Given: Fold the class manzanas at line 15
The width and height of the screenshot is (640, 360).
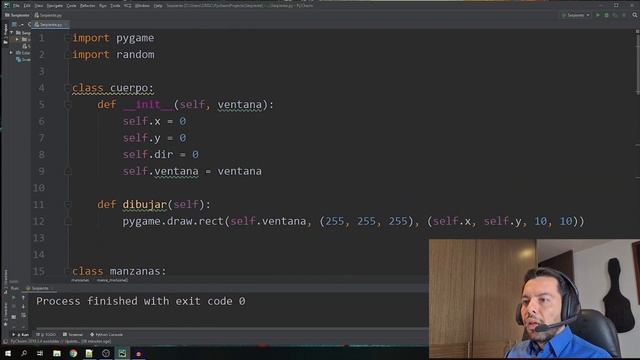Looking at the screenshot, I should [x=68, y=271].
